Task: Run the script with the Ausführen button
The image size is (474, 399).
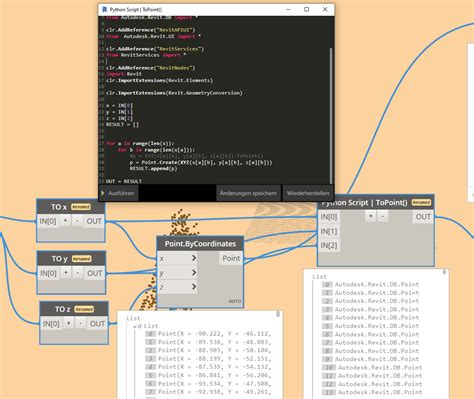Action: point(118,193)
